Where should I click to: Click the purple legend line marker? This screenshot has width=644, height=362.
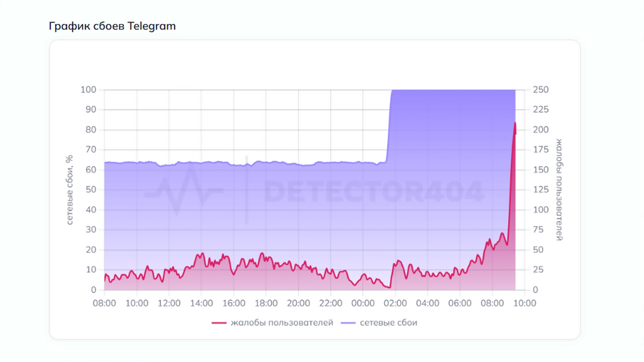348,323
